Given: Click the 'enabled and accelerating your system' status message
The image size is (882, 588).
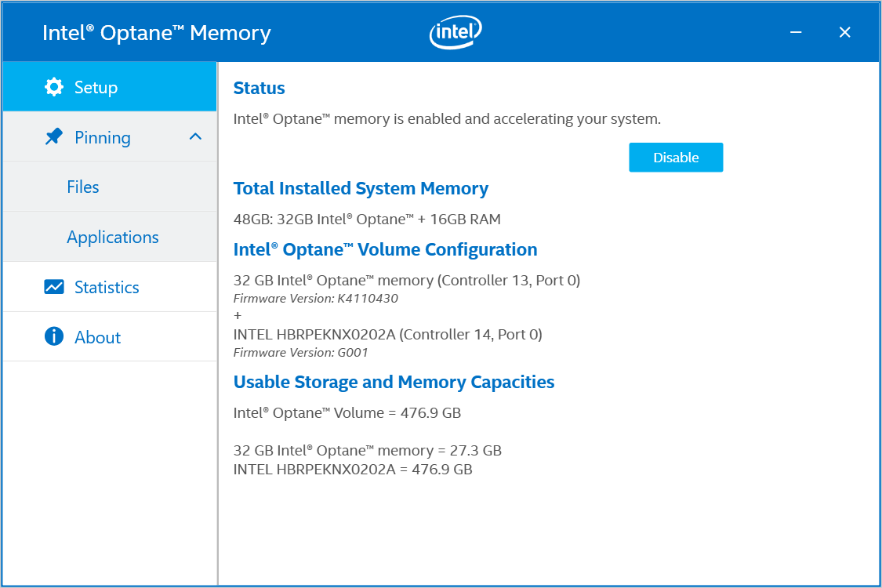Looking at the screenshot, I should pos(447,119).
